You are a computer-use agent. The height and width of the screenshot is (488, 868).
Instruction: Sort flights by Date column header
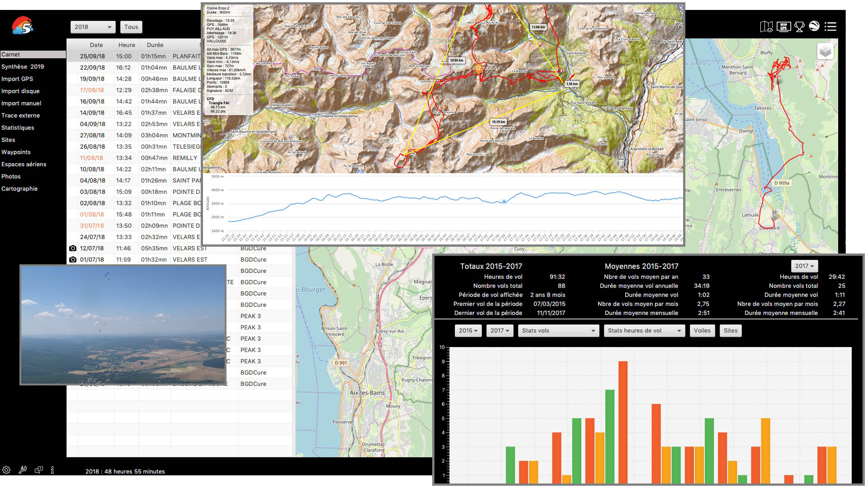pos(96,45)
